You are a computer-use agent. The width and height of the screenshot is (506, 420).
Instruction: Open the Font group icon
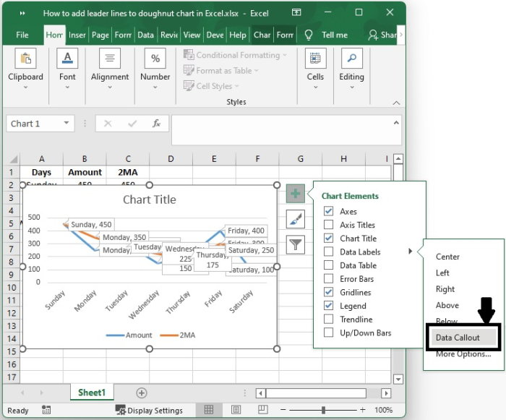(67, 60)
